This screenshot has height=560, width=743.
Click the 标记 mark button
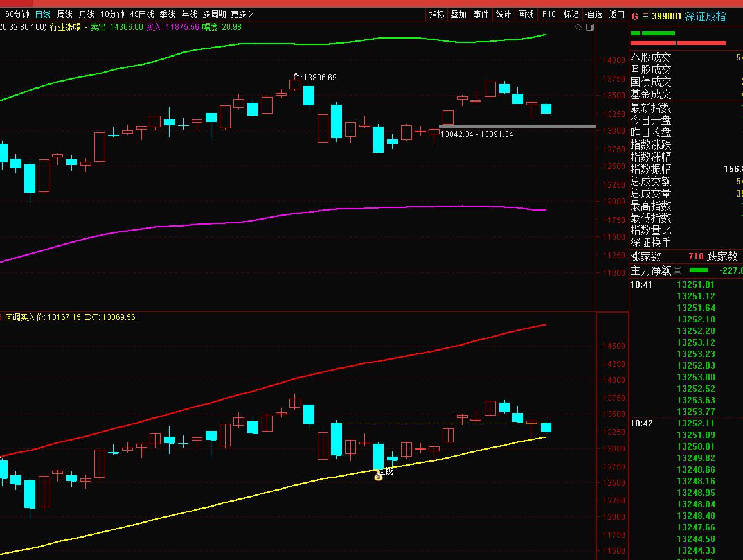point(571,14)
